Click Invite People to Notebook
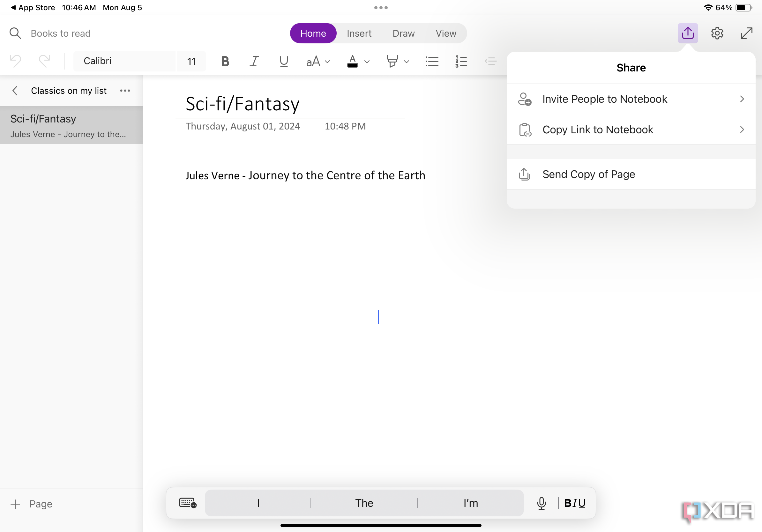762x532 pixels. tap(631, 99)
